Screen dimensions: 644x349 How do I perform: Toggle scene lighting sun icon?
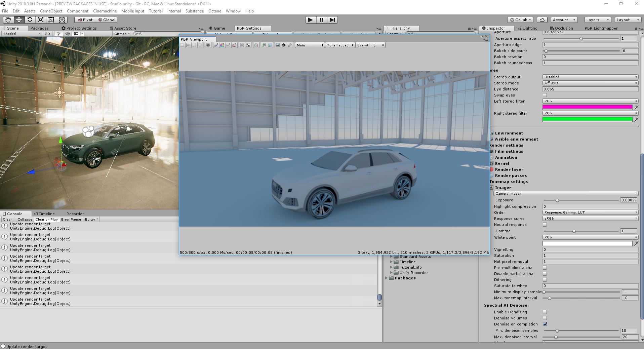[x=59, y=34]
